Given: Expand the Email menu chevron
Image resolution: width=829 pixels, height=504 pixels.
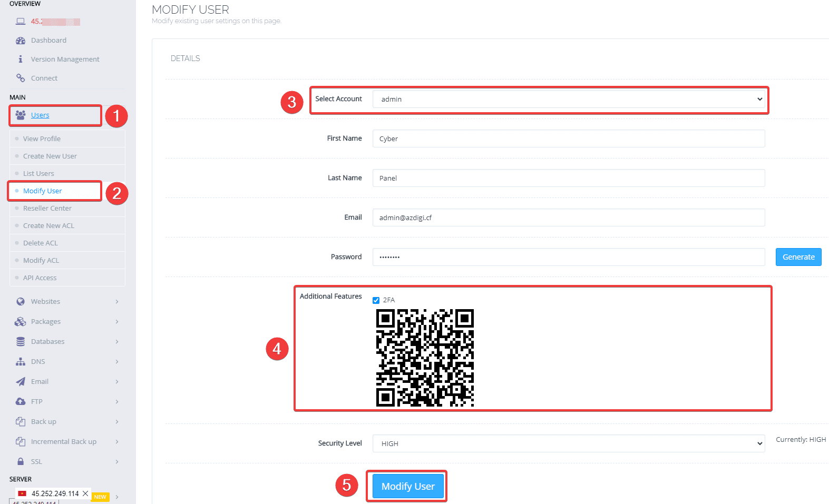Looking at the screenshot, I should pos(117,382).
